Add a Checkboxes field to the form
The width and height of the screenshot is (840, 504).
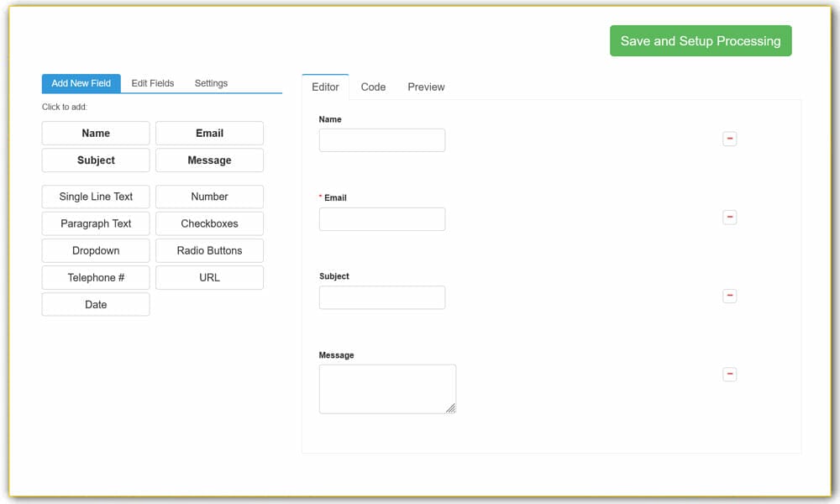coord(209,223)
